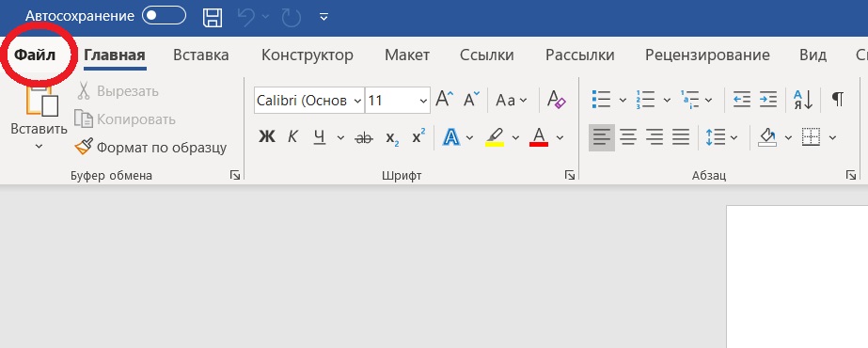Open the Aa change case menu

click(511, 100)
